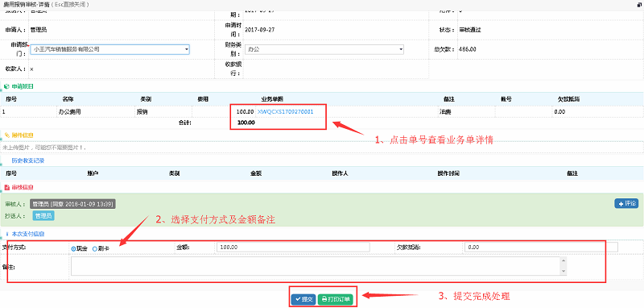
Task: Click the 报销 category cell
Action: point(142,111)
